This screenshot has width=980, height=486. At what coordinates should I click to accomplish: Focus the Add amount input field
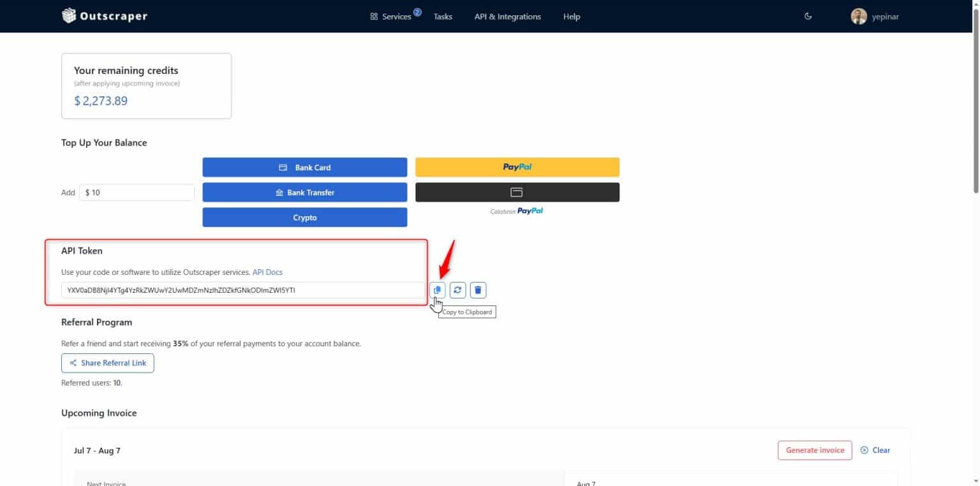pyautogui.click(x=137, y=193)
